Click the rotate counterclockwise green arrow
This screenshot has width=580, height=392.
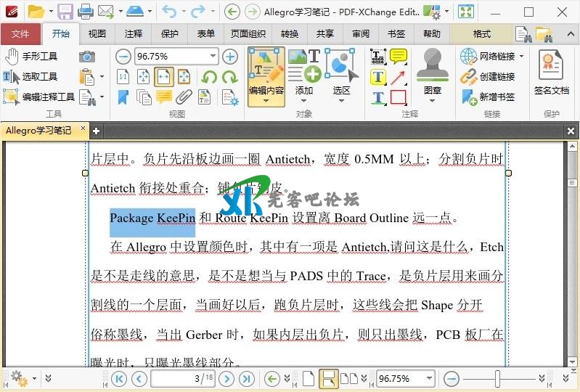pos(209,77)
